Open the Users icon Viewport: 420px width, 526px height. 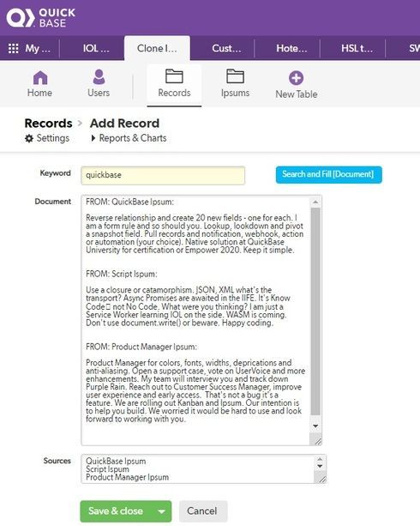pos(99,77)
